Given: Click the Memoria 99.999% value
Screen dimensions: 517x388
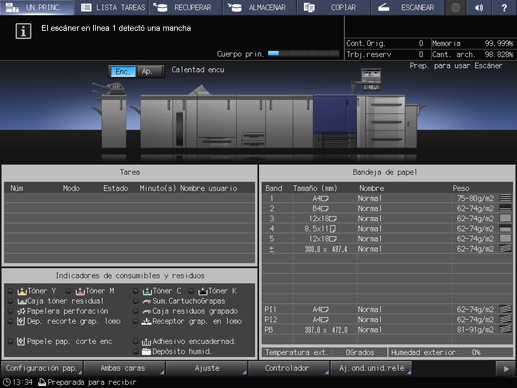Looking at the screenshot, I should coord(499,43).
